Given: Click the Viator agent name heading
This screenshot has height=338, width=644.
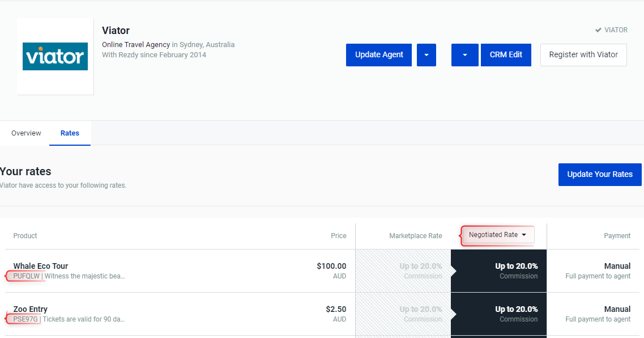Looking at the screenshot, I should coord(116,31).
